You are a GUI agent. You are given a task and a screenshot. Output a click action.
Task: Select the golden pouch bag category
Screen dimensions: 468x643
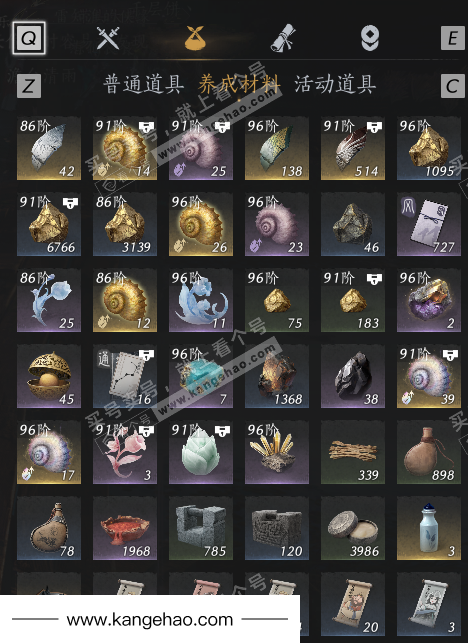coord(195,38)
